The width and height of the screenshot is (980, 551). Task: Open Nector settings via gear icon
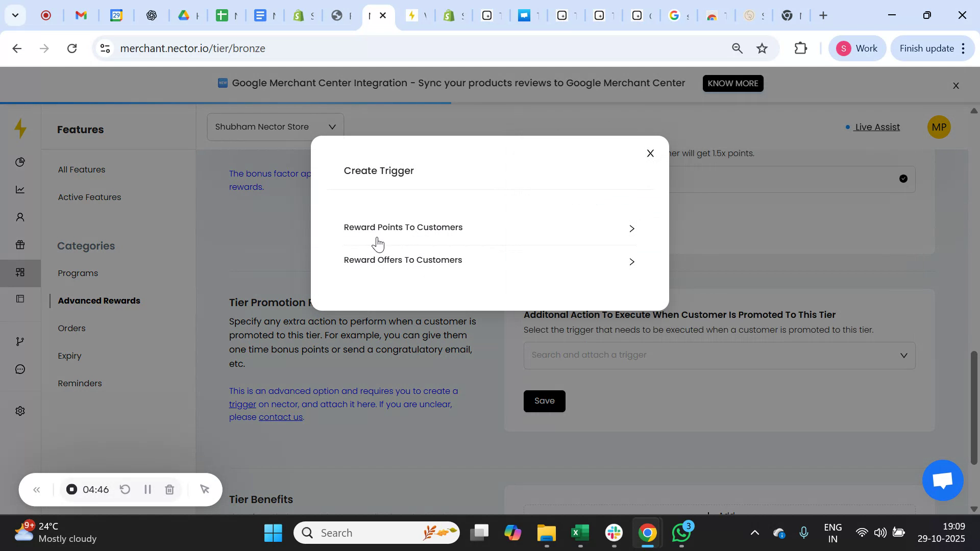click(20, 410)
